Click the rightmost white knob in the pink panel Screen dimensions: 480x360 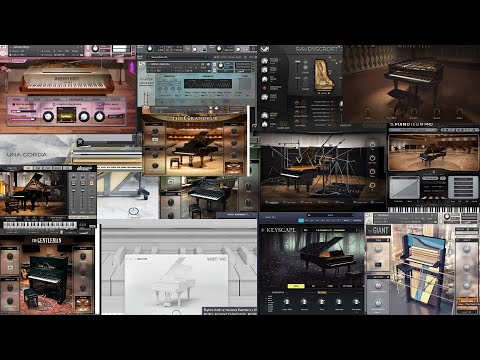point(99,117)
